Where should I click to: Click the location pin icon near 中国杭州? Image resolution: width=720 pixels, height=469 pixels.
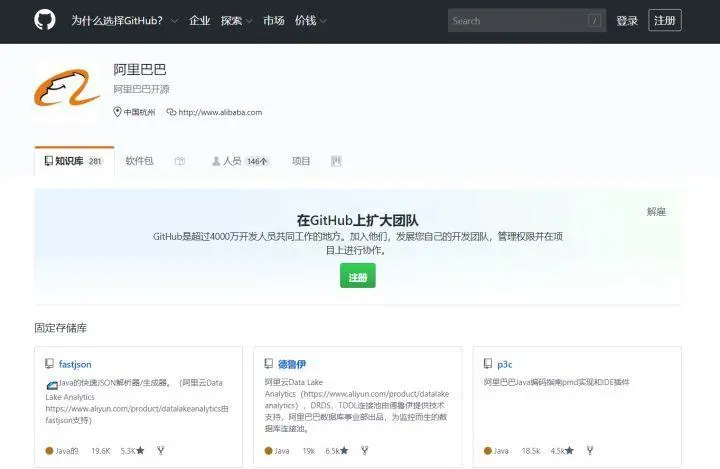117,112
